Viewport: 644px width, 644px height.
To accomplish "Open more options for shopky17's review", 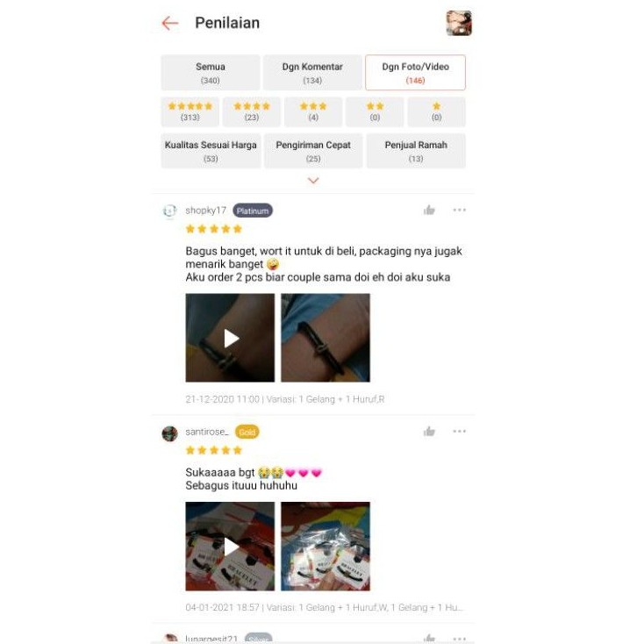I will [x=459, y=210].
